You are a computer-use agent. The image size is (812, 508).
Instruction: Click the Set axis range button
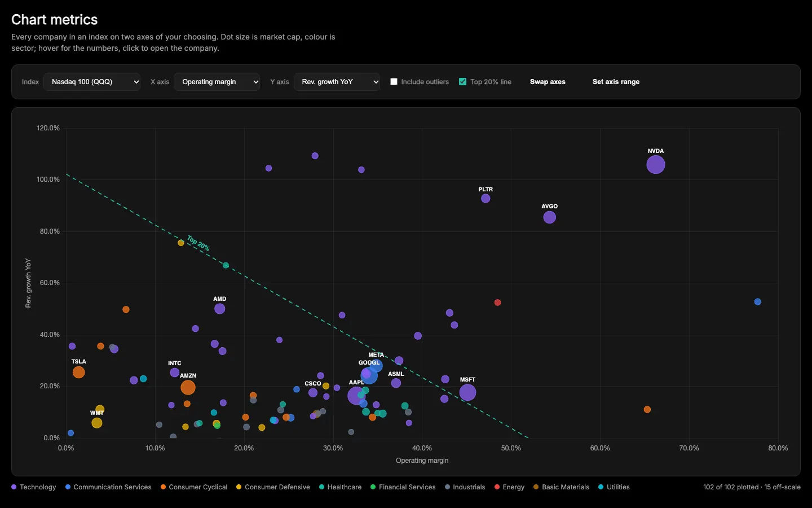pyautogui.click(x=616, y=82)
